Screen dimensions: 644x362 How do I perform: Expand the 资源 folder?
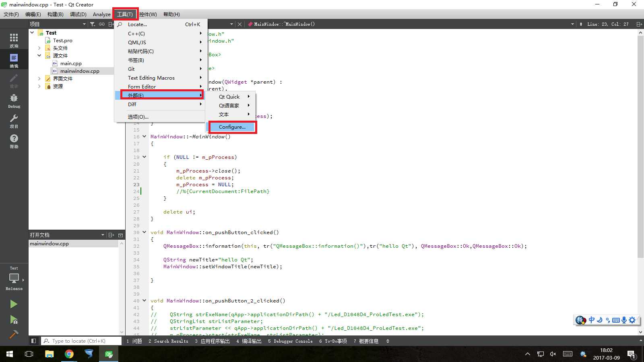coord(39,86)
